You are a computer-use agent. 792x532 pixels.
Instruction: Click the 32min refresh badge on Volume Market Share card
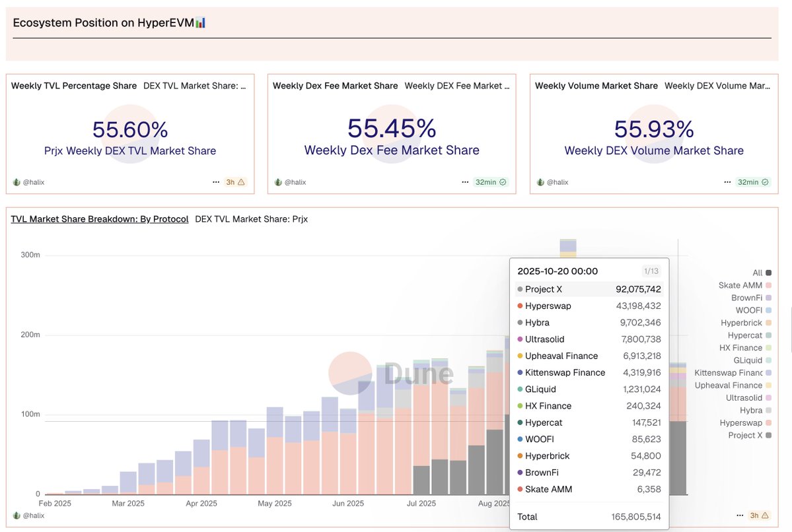[x=753, y=182]
